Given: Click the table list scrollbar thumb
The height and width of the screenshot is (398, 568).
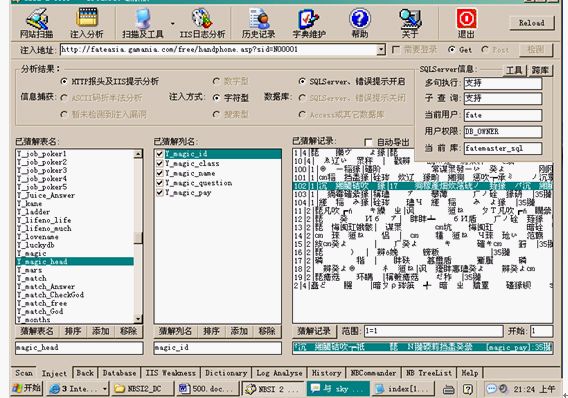Looking at the screenshot, I should (x=138, y=238).
